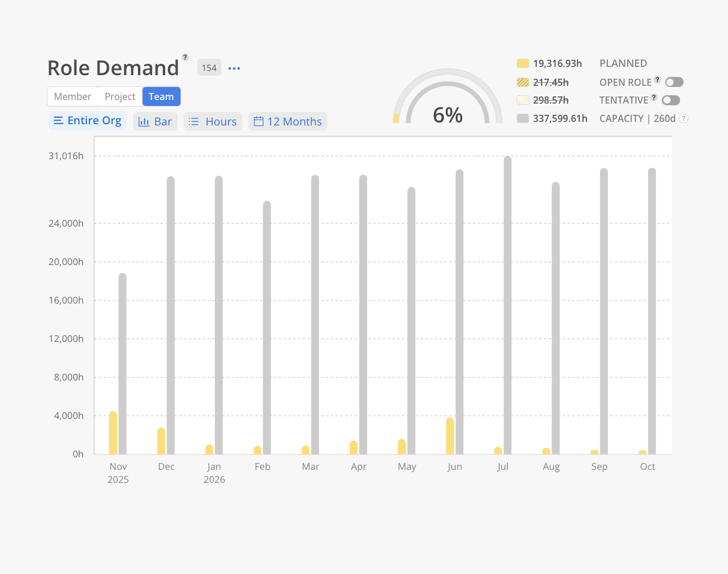Image resolution: width=728 pixels, height=574 pixels.
Task: Turn on the TENTATIVE toggle
Action: [671, 100]
